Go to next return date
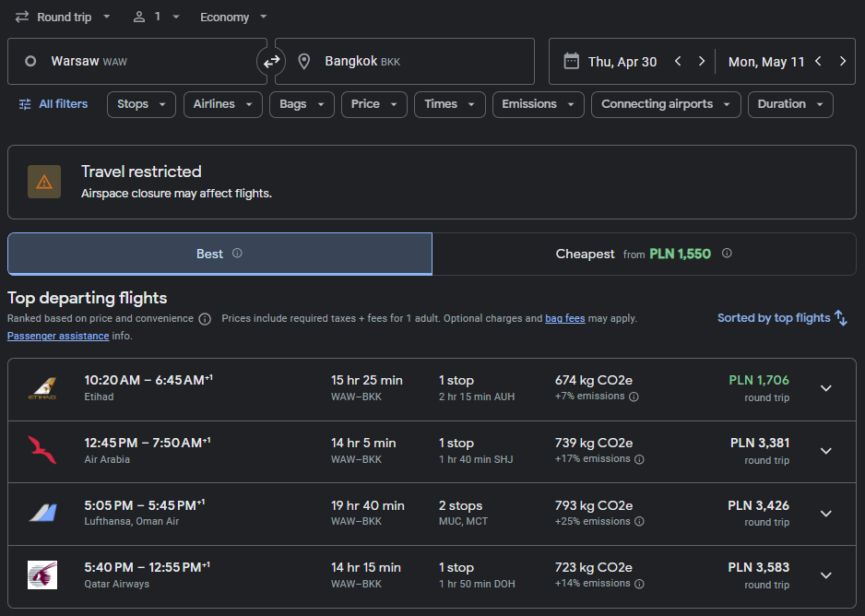The height and width of the screenshot is (616, 865). (x=842, y=61)
